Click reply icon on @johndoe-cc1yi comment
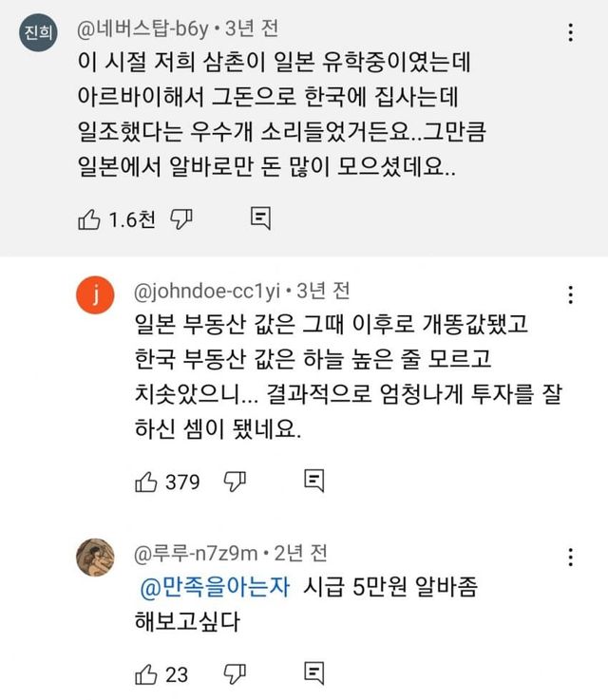The width and height of the screenshot is (608, 700). [313, 482]
